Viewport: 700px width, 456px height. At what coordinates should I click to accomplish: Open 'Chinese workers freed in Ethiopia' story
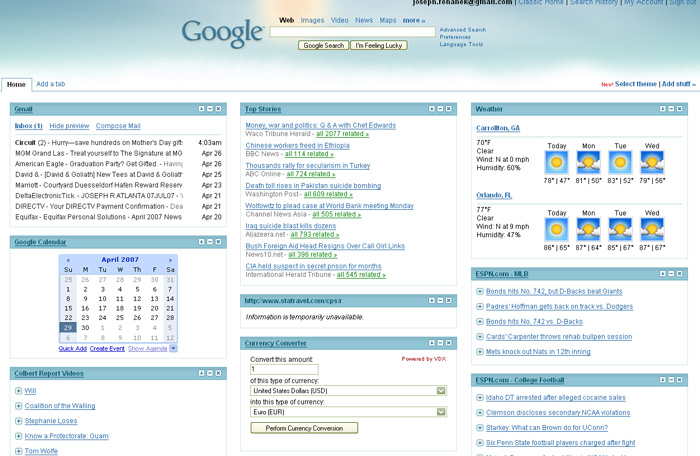pos(297,146)
